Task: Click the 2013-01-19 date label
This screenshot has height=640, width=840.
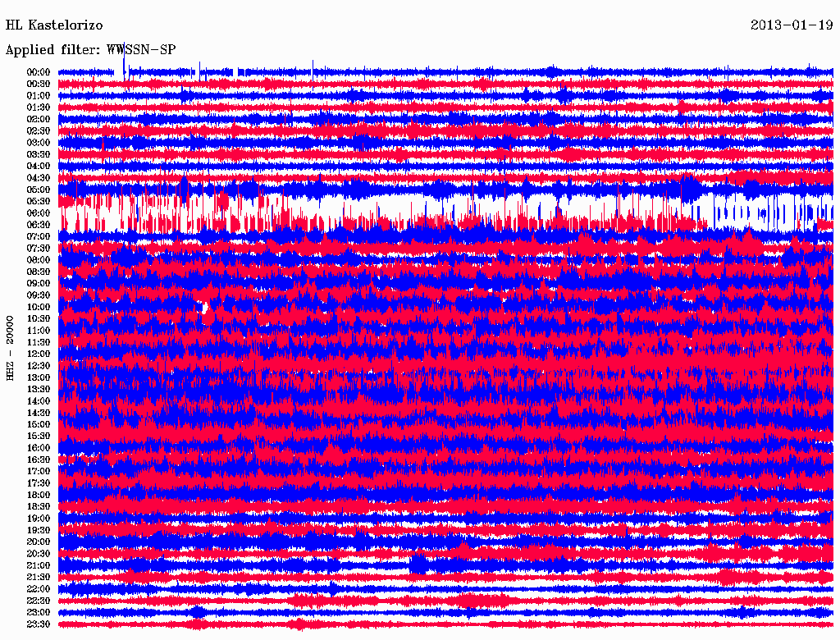Action: 792,25
